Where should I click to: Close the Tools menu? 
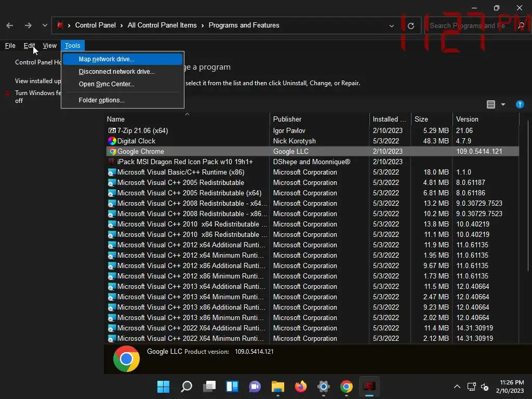73,46
